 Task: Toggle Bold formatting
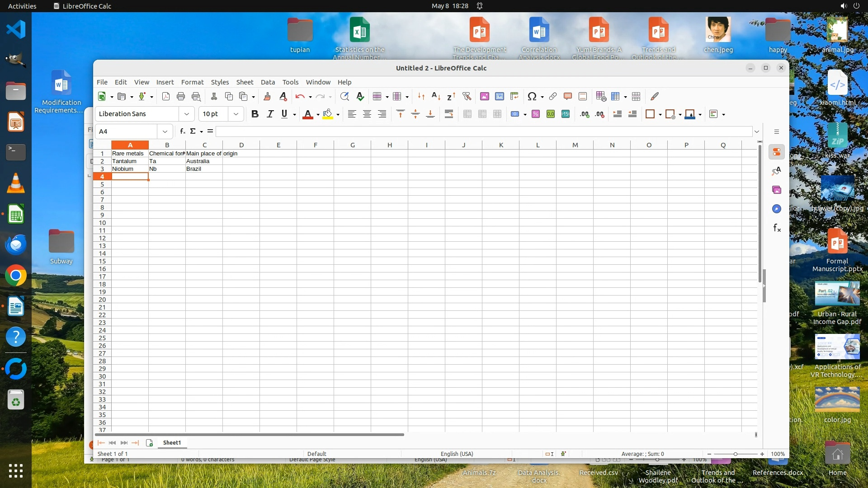[x=255, y=114]
